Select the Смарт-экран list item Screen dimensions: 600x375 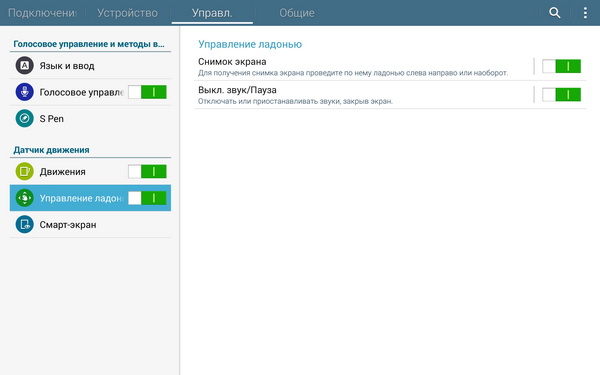coord(90,225)
